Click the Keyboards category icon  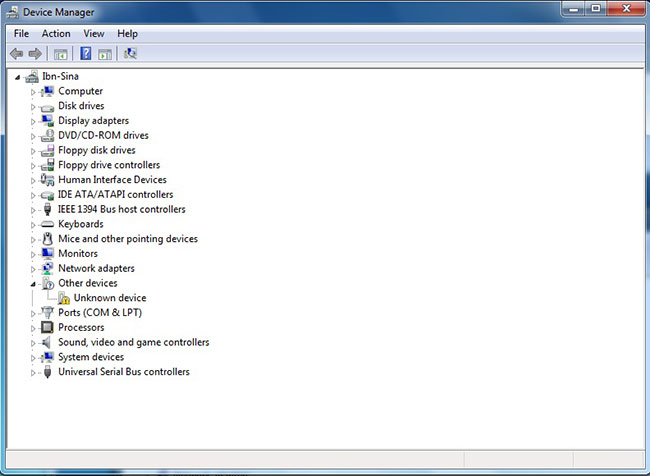pyautogui.click(x=47, y=224)
